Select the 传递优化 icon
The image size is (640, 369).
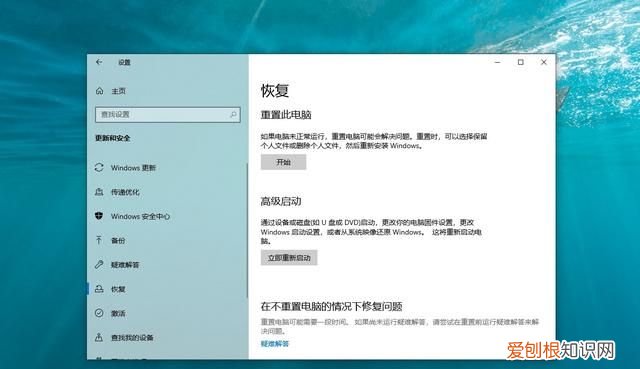click(x=99, y=192)
